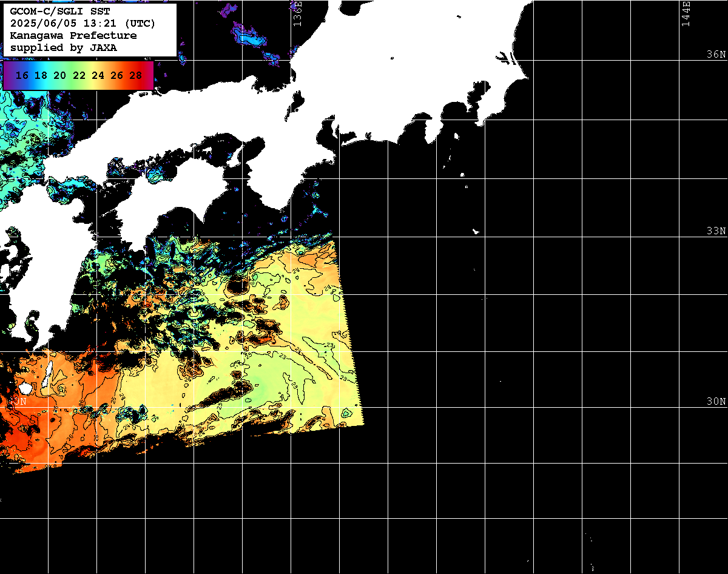Pick the 26 degree mark on color scale
Image resolution: width=728 pixels, height=574 pixels.
[116, 75]
